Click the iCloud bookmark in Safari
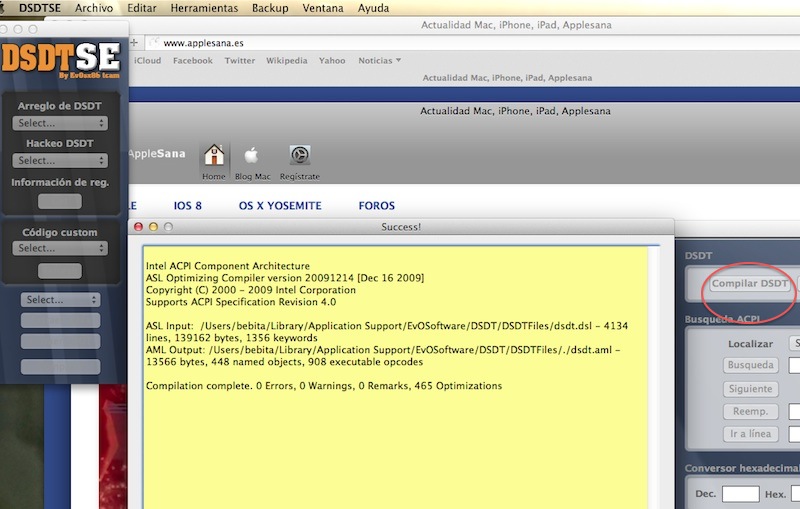The height and width of the screenshot is (509, 800). [147, 60]
